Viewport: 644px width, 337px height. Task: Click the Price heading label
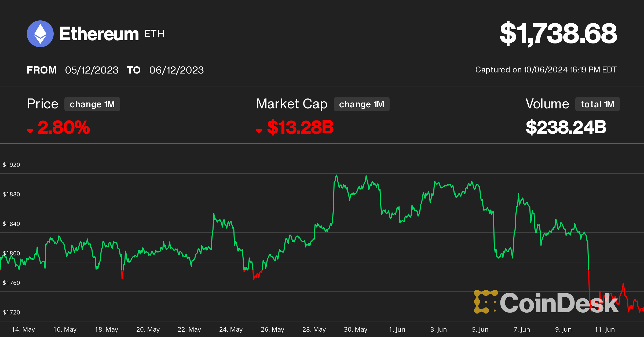(x=43, y=104)
